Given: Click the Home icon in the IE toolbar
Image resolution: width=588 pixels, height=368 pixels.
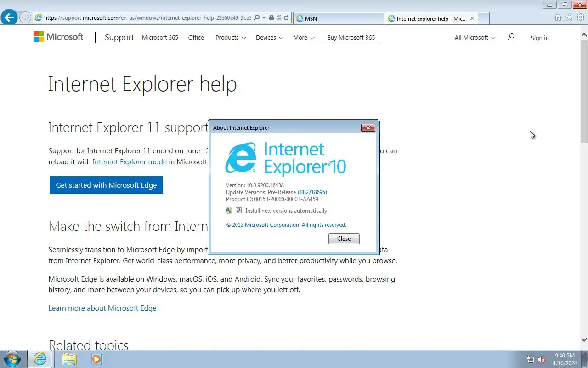Looking at the screenshot, I should coord(558,17).
